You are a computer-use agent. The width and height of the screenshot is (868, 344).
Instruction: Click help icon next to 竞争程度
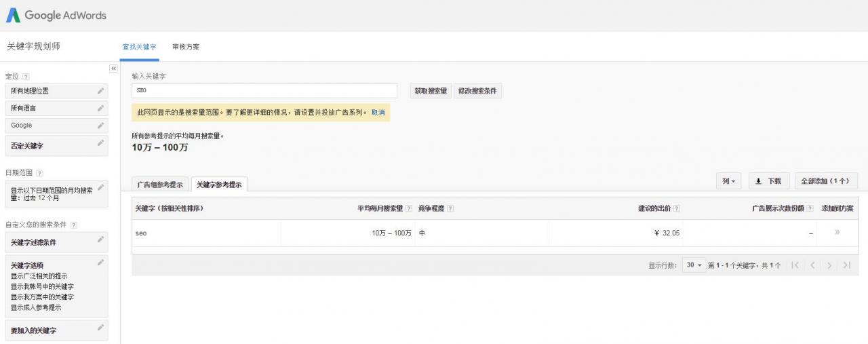(x=450, y=208)
